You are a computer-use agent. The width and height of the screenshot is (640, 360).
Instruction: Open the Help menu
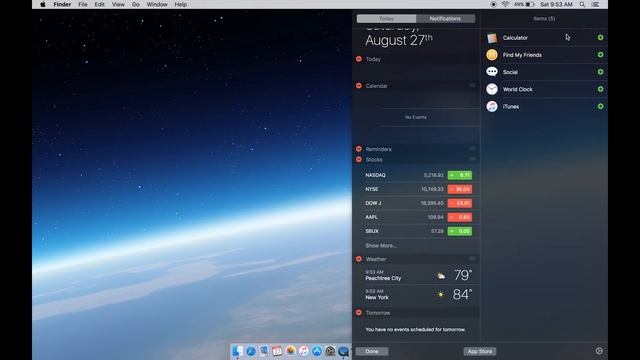tap(180, 4)
